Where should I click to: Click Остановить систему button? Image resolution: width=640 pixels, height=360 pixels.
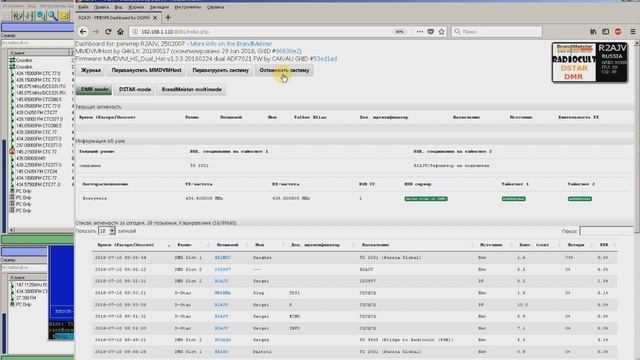click(284, 70)
